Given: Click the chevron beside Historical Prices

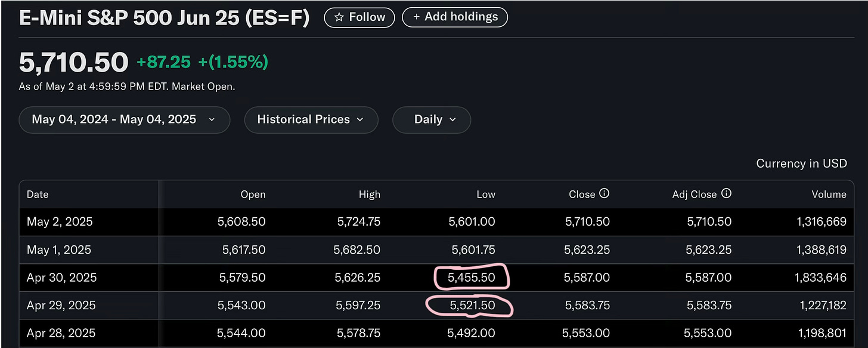Looking at the screenshot, I should click(360, 119).
